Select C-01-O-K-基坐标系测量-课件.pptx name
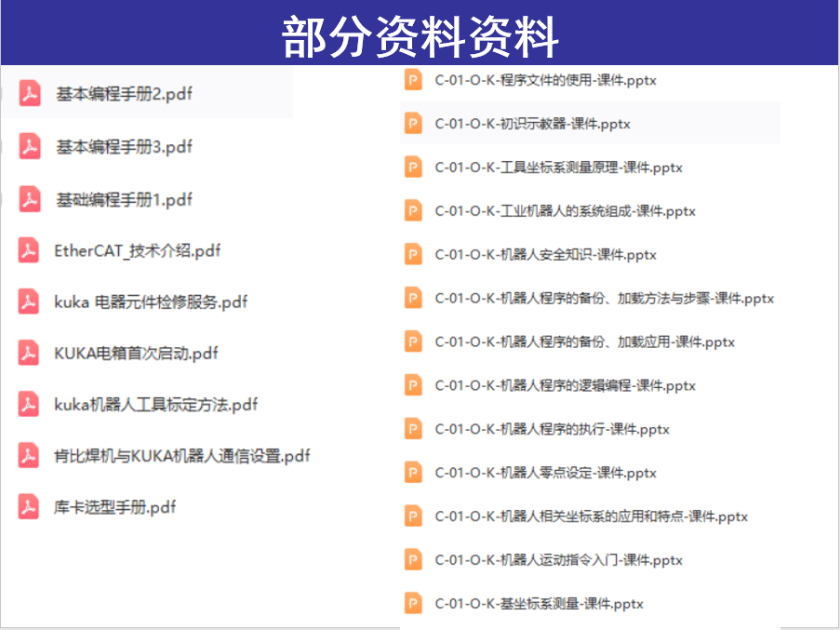Viewport: 840px width, 630px height. pos(539,604)
